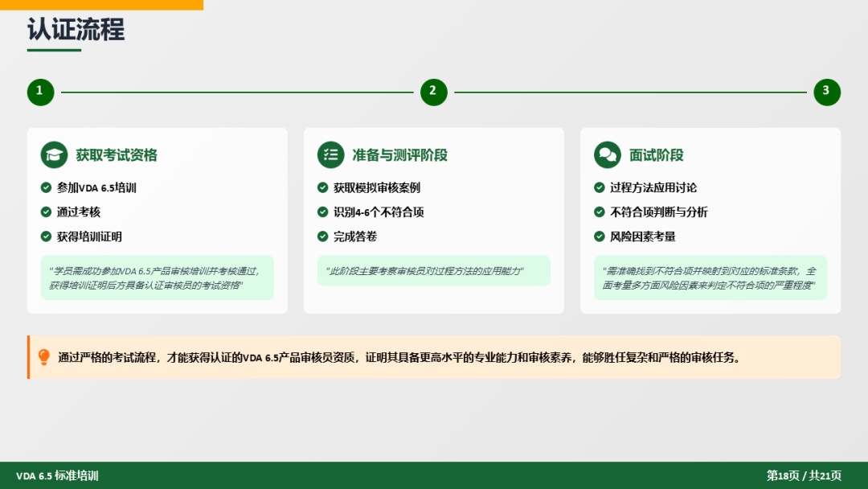The height and width of the screenshot is (489, 868).
Task: Click the checkmark beside 过程方法应用讨论
Action: point(600,187)
